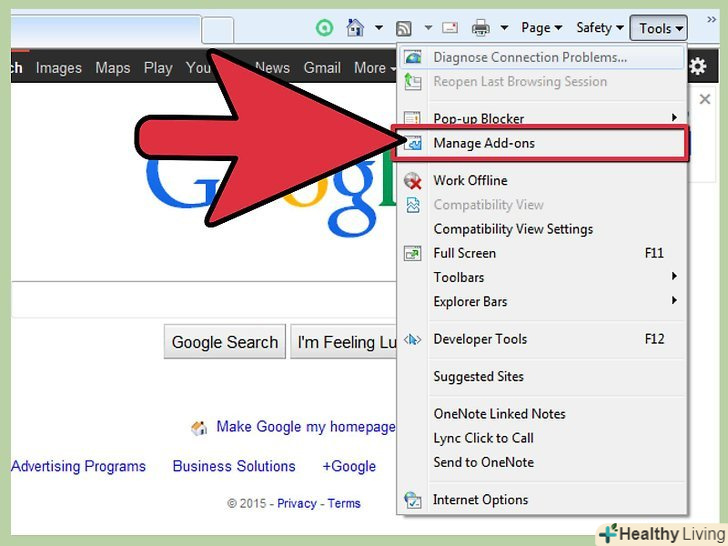Open the Safety dropdown menu
Image resolution: width=728 pixels, height=546 pixels.
click(599, 28)
